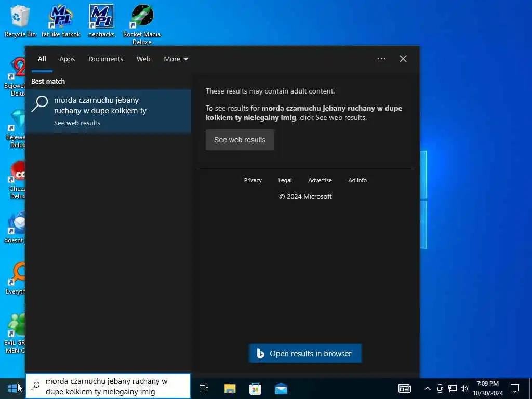The width and height of the screenshot is (532, 399).
Task: Click the Meet Now tray icon
Action: (440, 389)
